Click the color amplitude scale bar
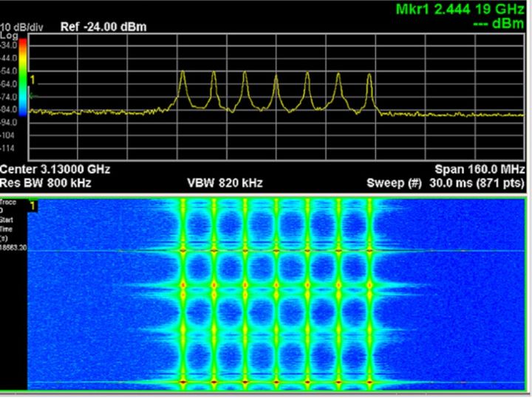The height and width of the screenshot is (398, 532). click(x=23, y=78)
